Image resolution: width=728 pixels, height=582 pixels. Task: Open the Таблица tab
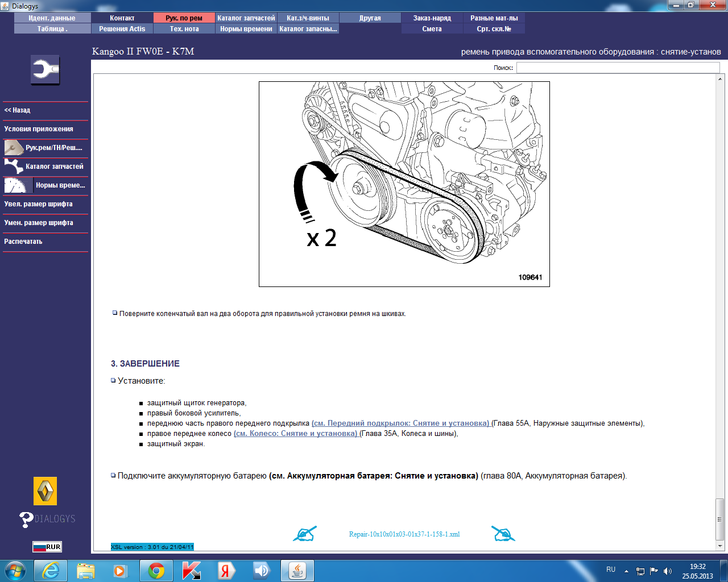pyautogui.click(x=52, y=29)
